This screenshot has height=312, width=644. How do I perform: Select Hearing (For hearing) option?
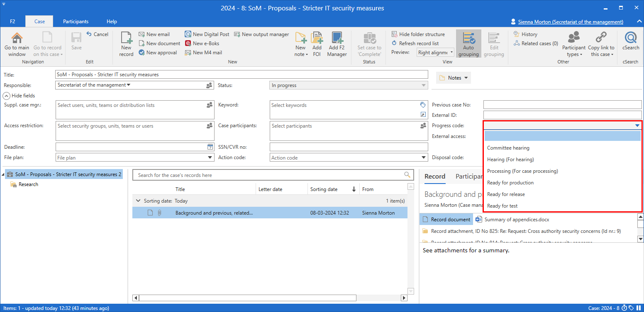tap(563, 160)
